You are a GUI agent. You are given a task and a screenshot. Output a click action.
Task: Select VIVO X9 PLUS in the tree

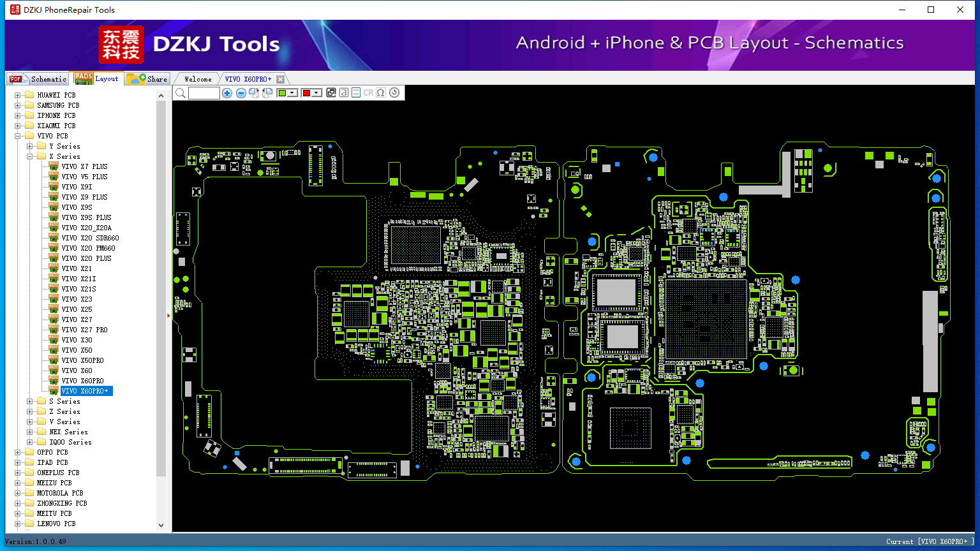coord(85,197)
